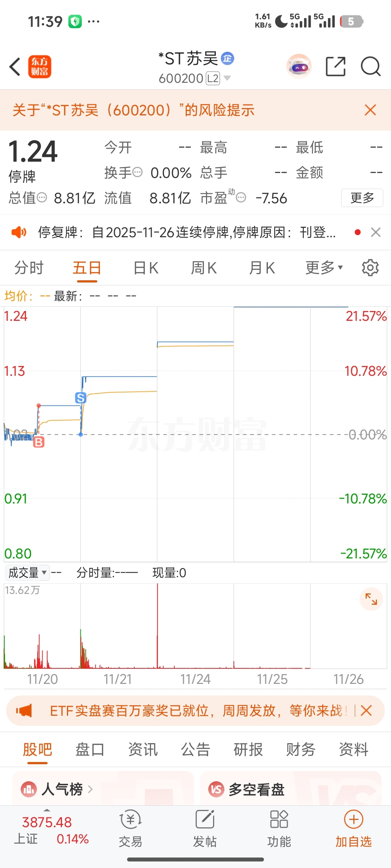Tap the back arrow icon
The height and width of the screenshot is (868, 391).
pos(15,67)
